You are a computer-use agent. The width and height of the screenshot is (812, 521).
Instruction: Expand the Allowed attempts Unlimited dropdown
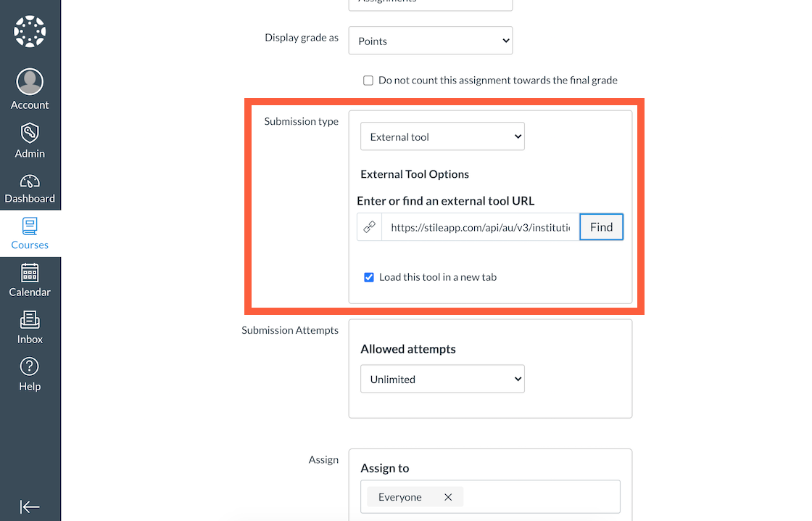click(442, 379)
